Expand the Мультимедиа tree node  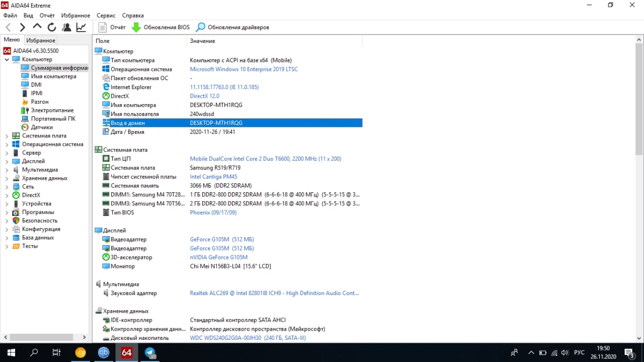7,170
